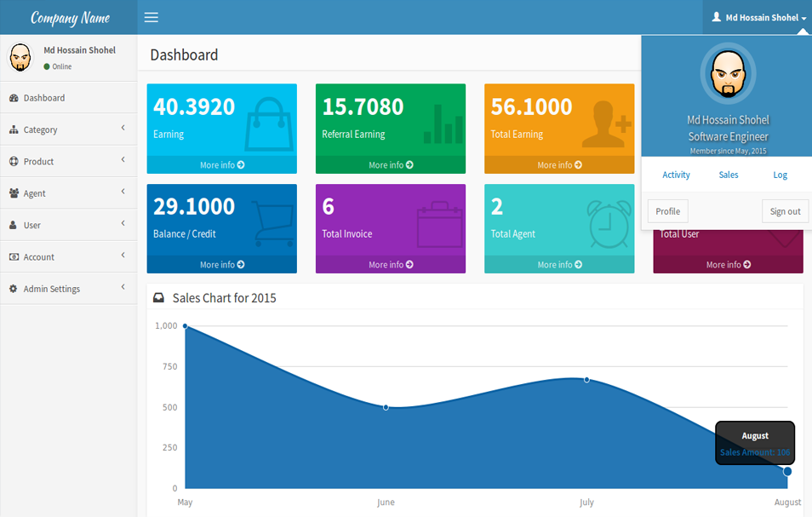The width and height of the screenshot is (812, 517).
Task: Click the inbox icon beside Sales Chart title
Action: pos(158,298)
